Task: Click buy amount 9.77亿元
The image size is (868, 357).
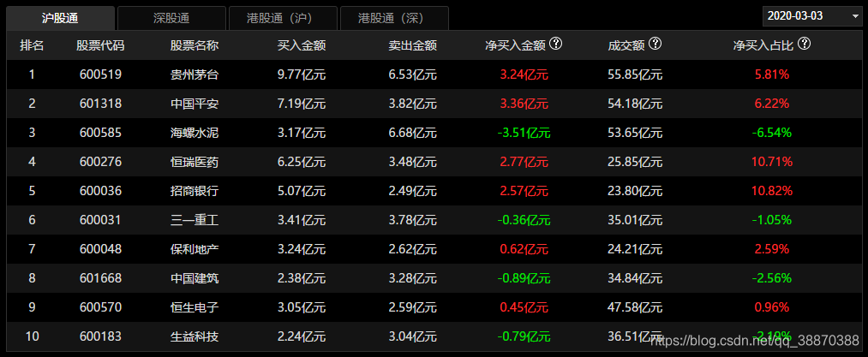Action: point(301,74)
